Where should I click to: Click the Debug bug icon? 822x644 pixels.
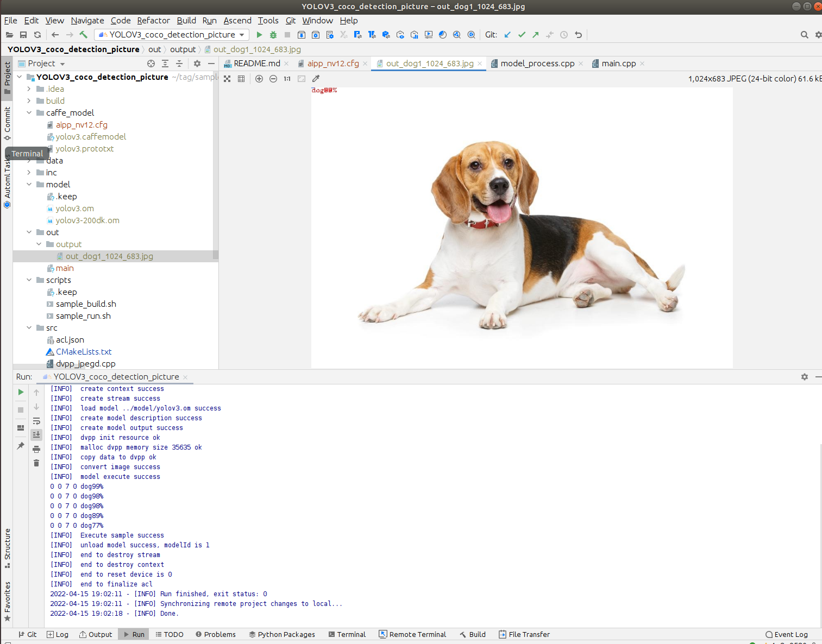click(273, 35)
